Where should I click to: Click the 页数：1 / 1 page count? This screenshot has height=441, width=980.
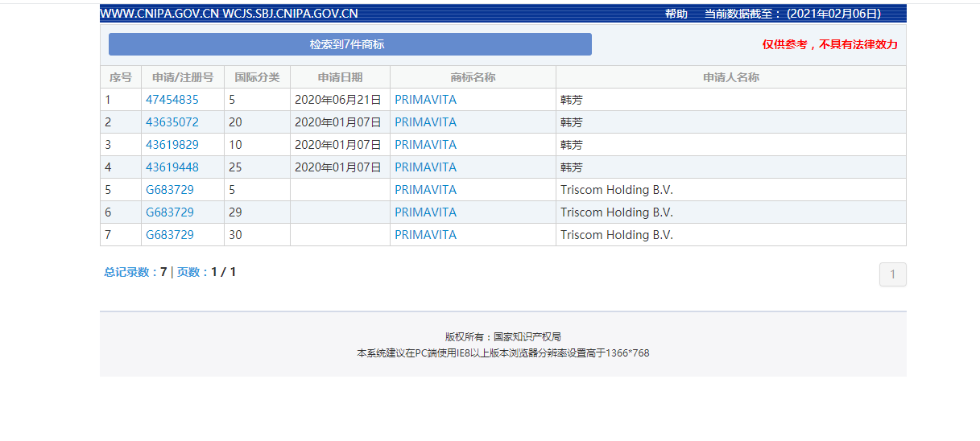coord(207,272)
